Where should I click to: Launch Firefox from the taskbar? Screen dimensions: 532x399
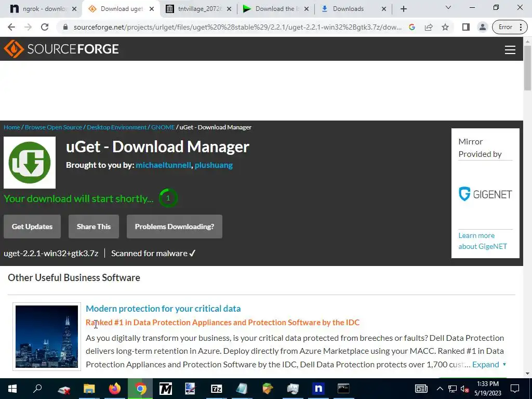tap(115, 389)
